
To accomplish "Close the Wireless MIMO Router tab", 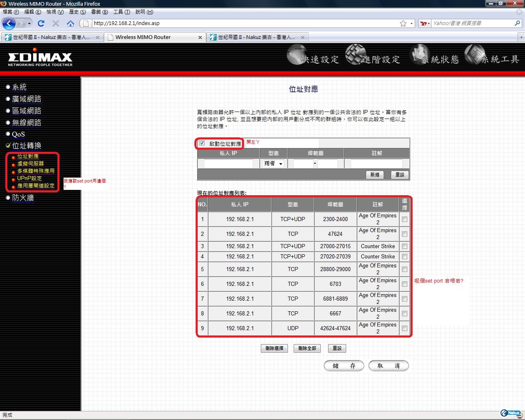I will (x=200, y=37).
